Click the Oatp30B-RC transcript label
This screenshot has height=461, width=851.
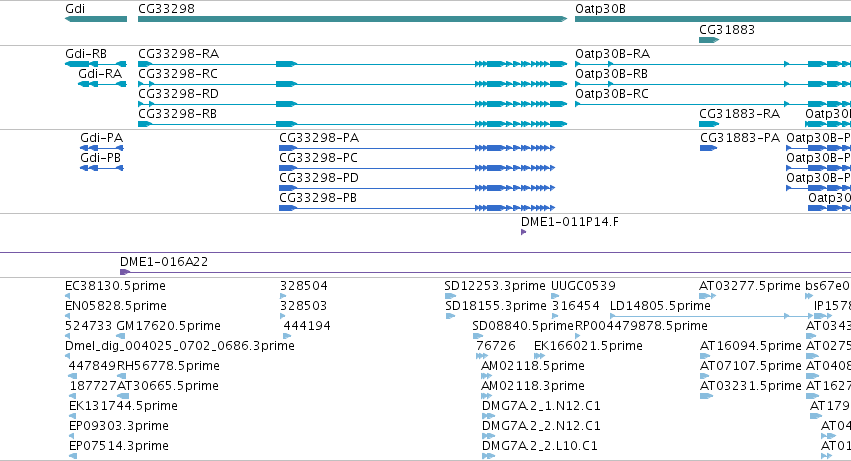[612, 94]
